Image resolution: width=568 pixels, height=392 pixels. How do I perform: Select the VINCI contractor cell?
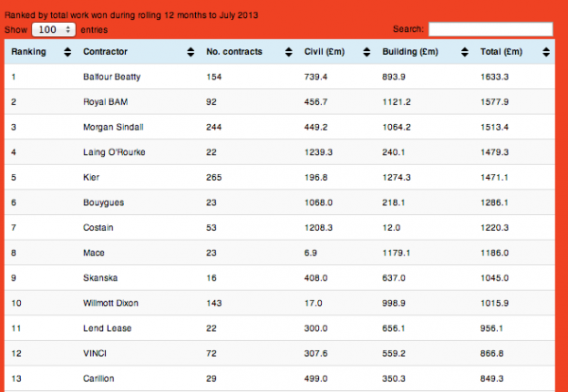(x=95, y=353)
